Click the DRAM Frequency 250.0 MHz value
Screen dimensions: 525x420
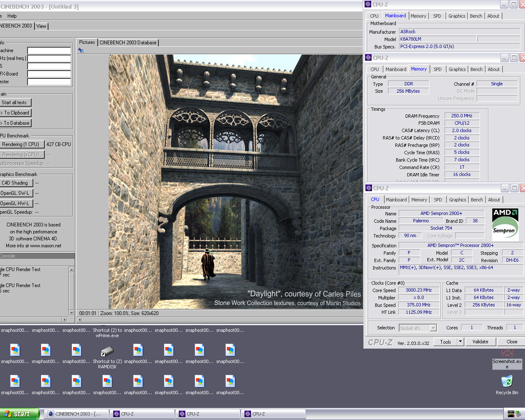point(462,116)
